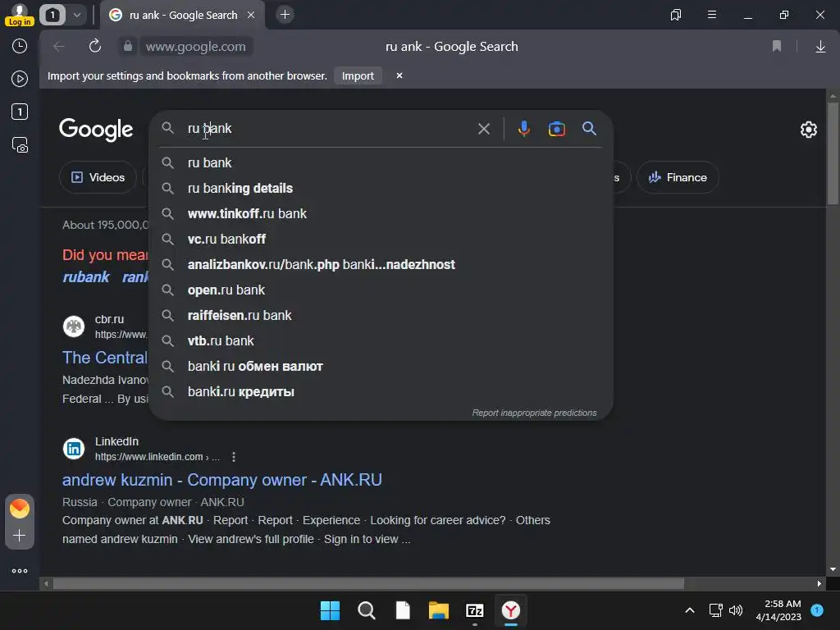Open the notification badge in the tray

(x=817, y=609)
